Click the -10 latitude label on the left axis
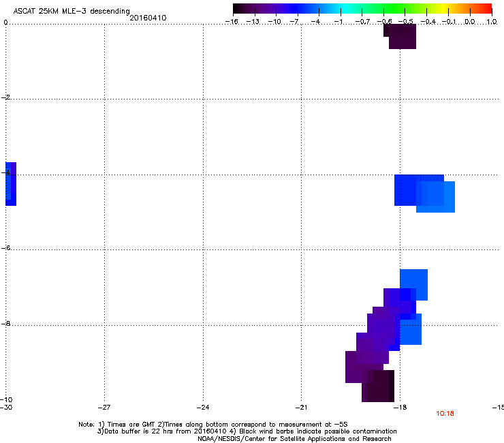This screenshot has width=504, height=443. [x=6, y=399]
